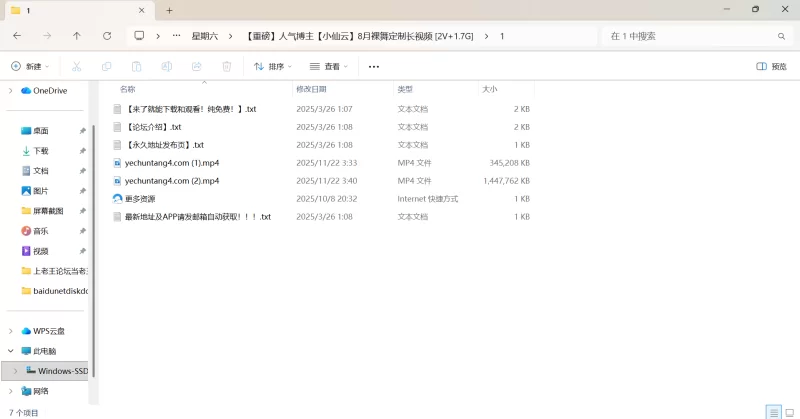The image size is (800, 419).
Task: Click the Paste icon in toolbar
Action: coord(136,67)
